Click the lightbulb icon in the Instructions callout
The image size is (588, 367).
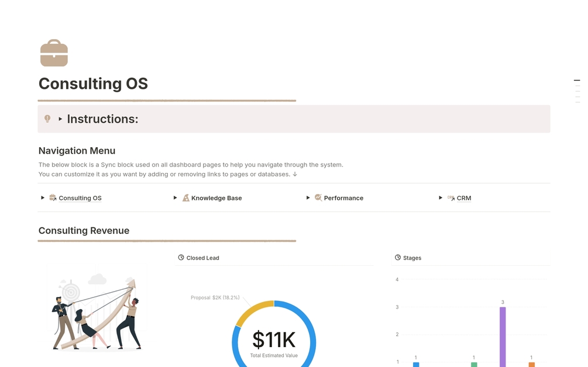coord(49,119)
